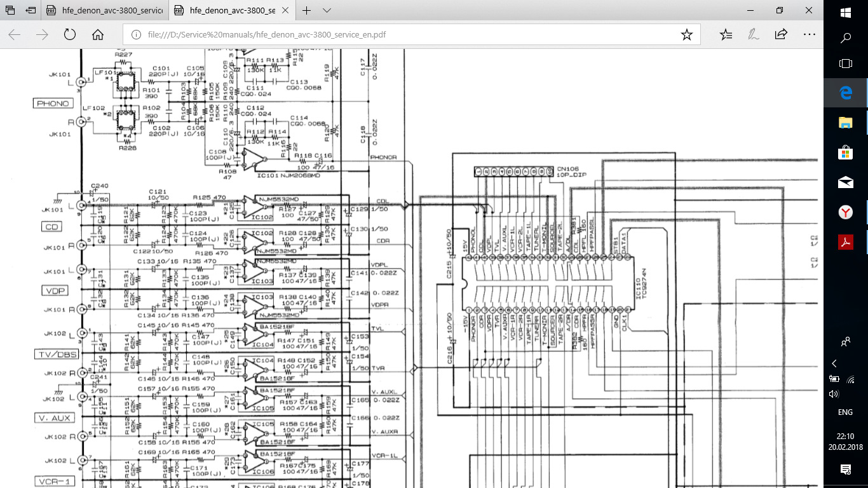Viewport: 868px width, 488px height.
Task: Share this page
Action: (x=781, y=35)
